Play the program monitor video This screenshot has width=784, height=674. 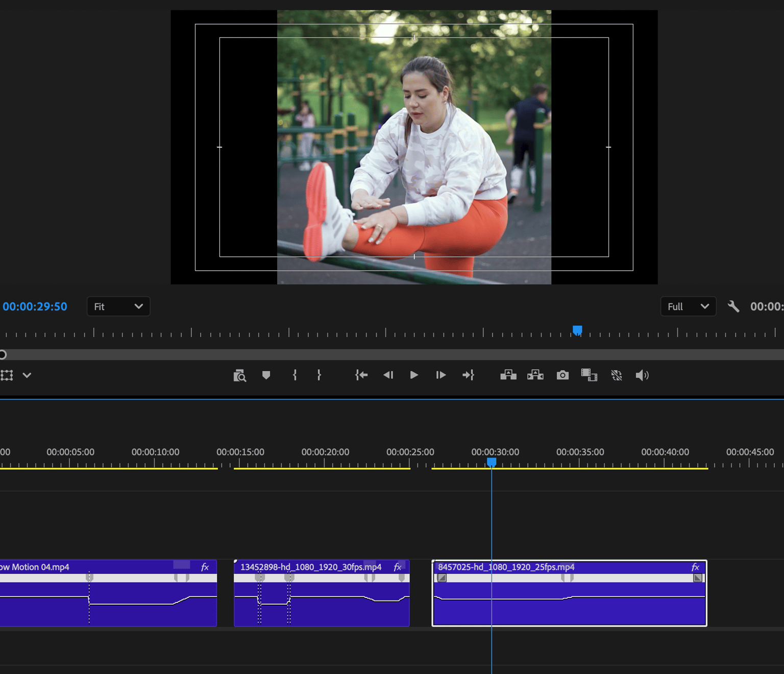(x=414, y=375)
